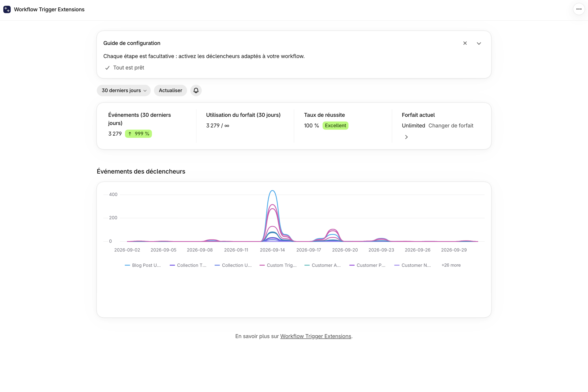
Task: Expand the +26 more legend entries
Action: tap(451, 265)
